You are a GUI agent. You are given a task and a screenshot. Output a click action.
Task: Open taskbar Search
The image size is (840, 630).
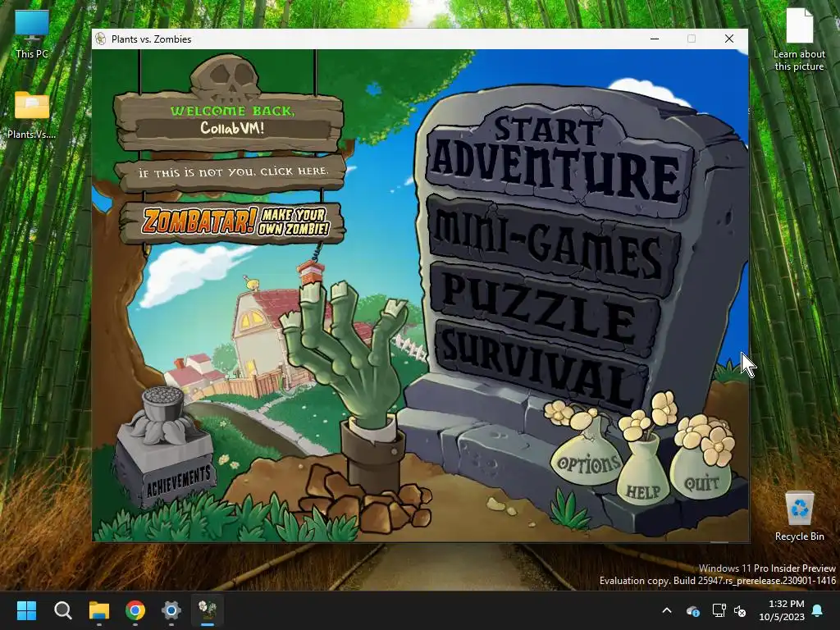pyautogui.click(x=63, y=609)
